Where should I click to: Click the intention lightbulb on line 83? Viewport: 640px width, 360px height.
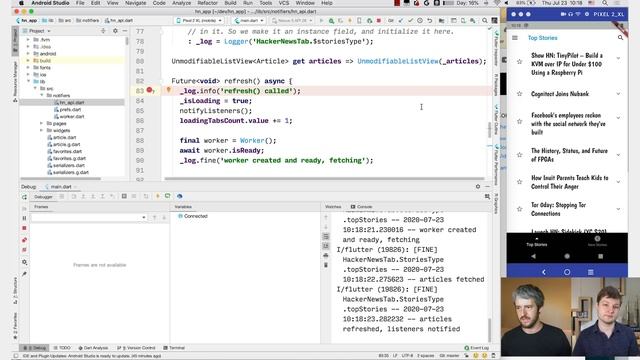168,90
